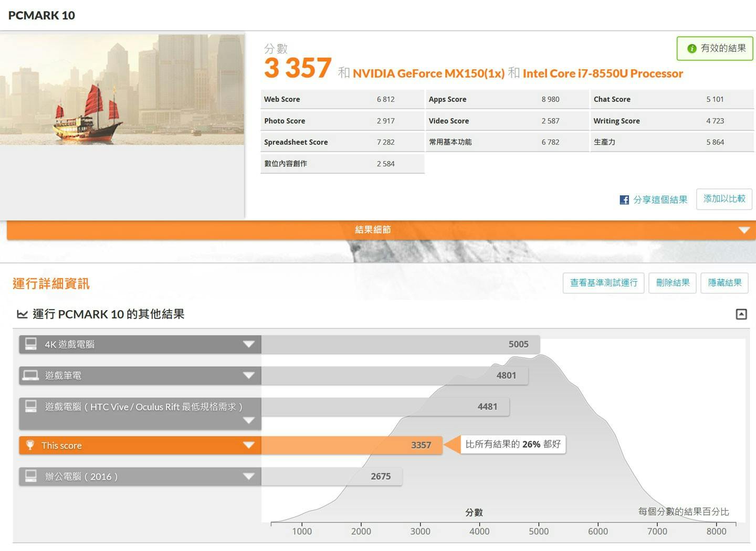Click the 數位內容創作 value 2 584
The width and height of the screenshot is (756, 551).
coord(385,164)
